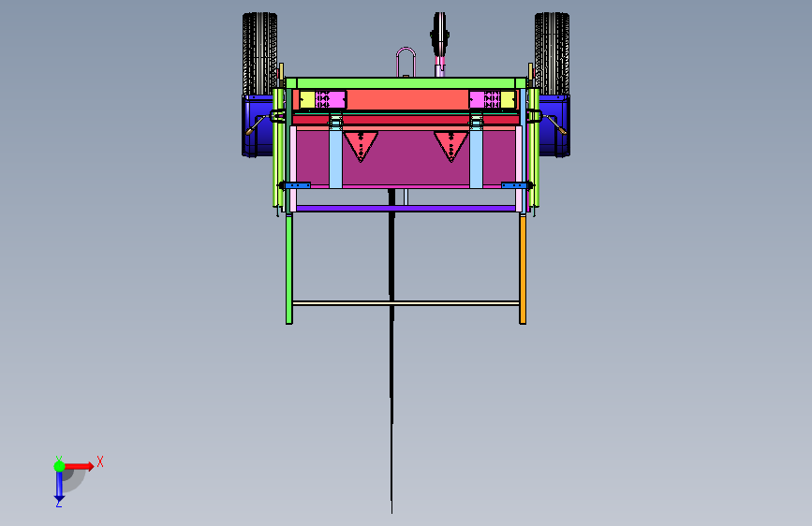This screenshot has height=526, width=812.
Task: Select the right blue mudguard
Action: (555, 125)
